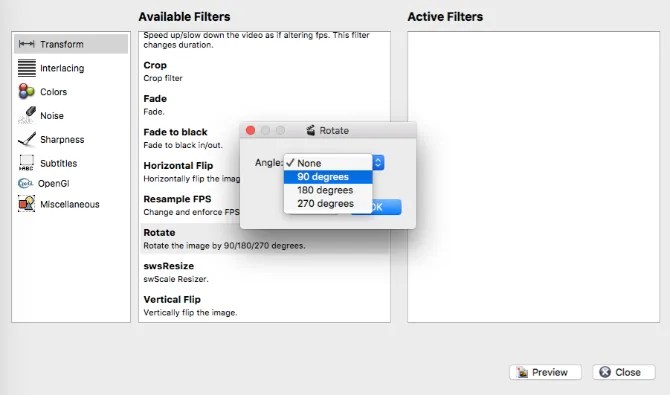This screenshot has width=670, height=395.
Task: Open the Subtitles category icon
Action: [x=26, y=163]
